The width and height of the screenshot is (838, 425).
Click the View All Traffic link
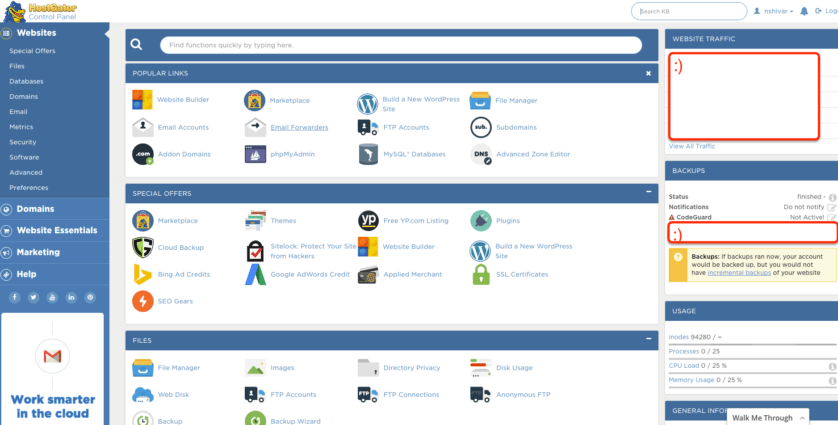pos(692,146)
